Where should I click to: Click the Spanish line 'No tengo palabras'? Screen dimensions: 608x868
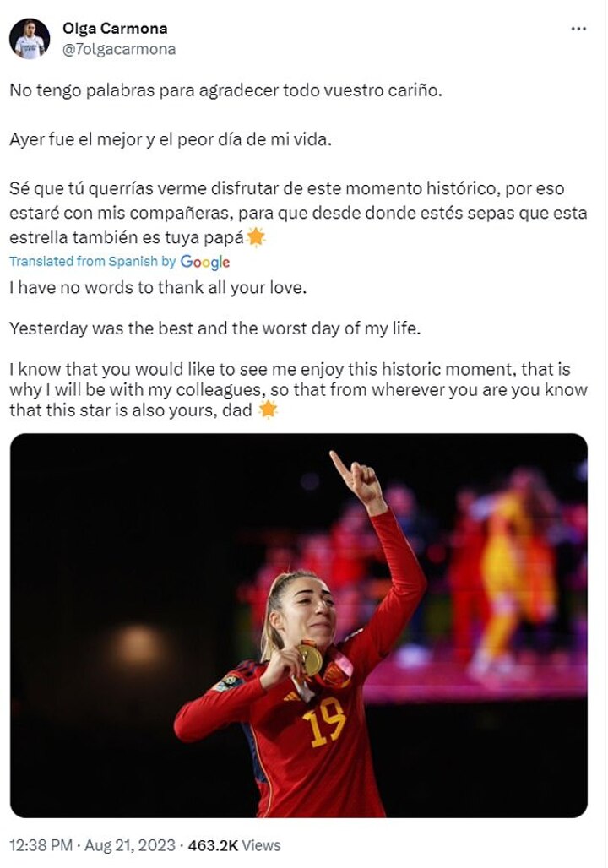226,90
